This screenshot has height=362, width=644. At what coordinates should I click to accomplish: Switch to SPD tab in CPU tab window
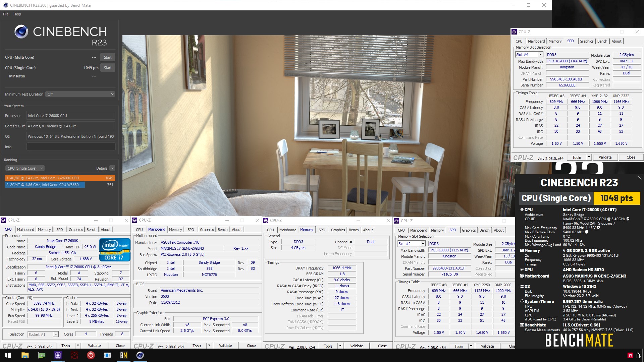pyautogui.click(x=60, y=230)
